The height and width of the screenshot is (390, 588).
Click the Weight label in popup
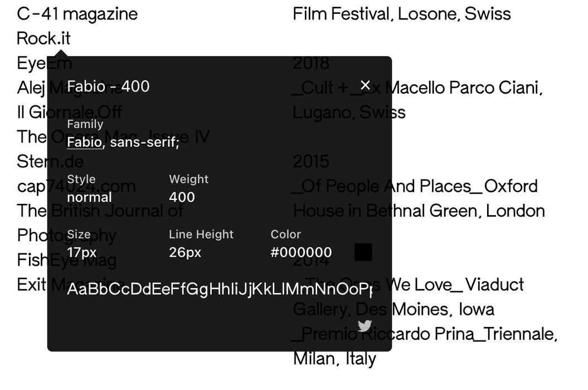click(x=188, y=179)
